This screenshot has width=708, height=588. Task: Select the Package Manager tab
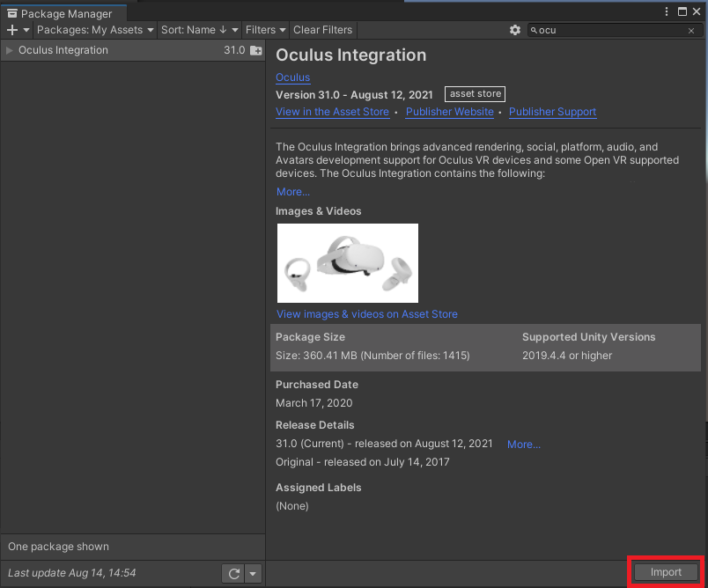[x=63, y=13]
